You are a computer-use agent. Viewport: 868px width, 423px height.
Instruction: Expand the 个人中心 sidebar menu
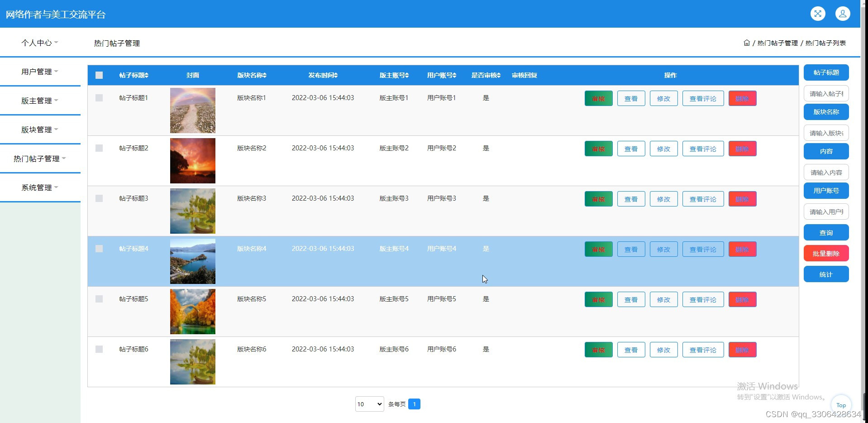[40, 43]
